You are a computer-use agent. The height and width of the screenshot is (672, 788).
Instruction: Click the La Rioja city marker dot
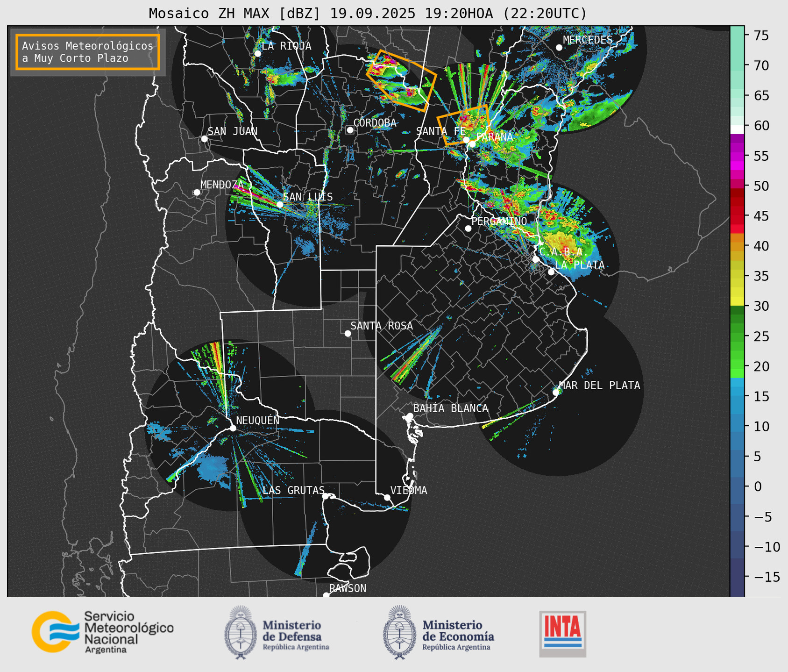[x=257, y=54]
